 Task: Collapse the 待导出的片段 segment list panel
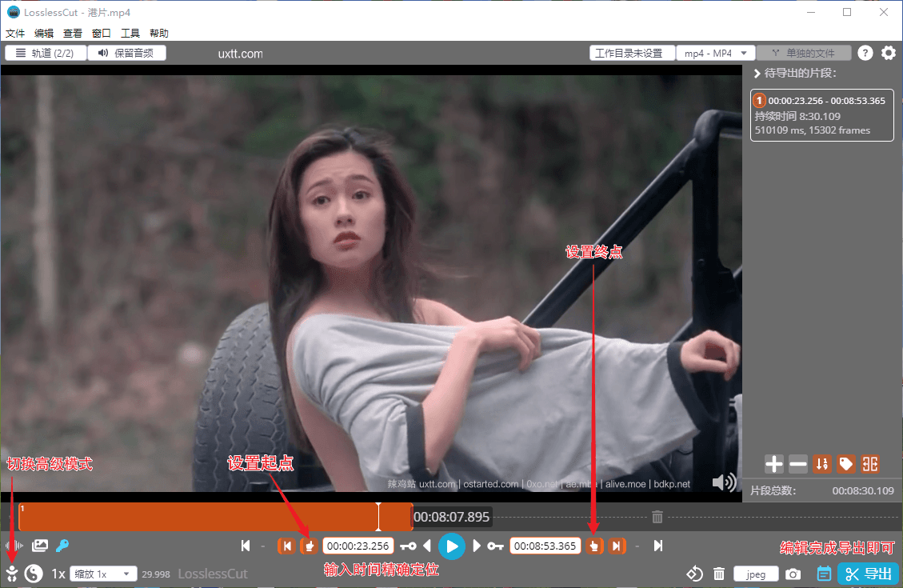point(757,74)
